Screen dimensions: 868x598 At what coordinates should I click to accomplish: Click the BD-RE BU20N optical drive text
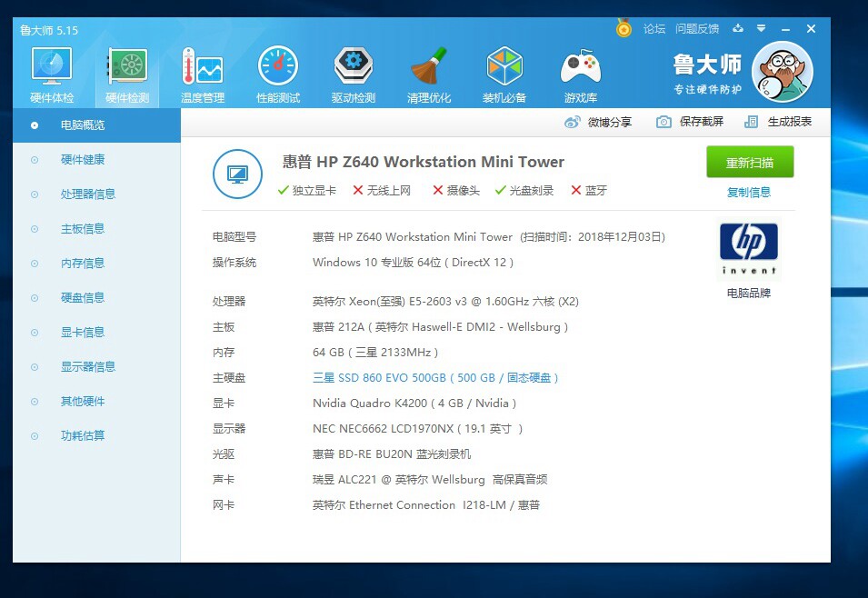click(392, 454)
